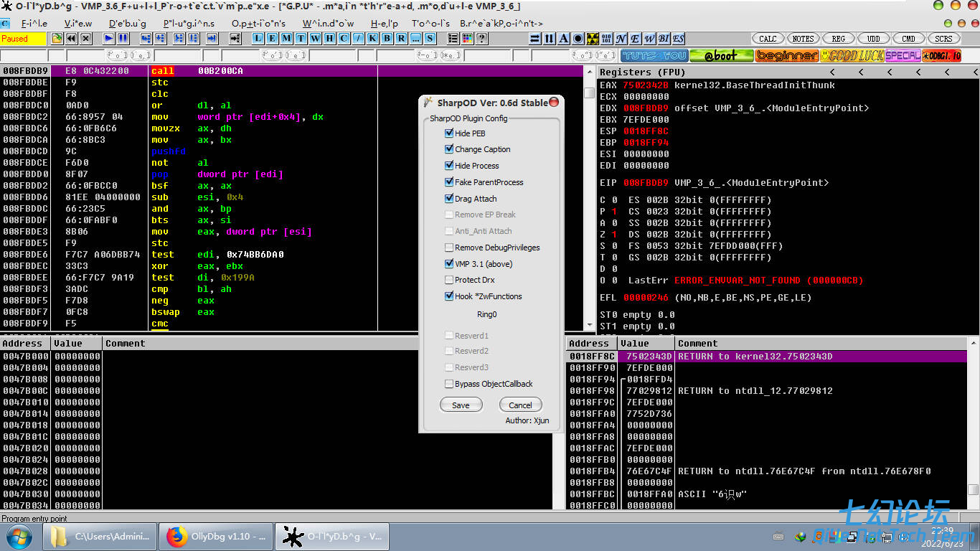The width and height of the screenshot is (980, 551).
Task: Open the BreakPoint-> menu
Action: tap(501, 23)
